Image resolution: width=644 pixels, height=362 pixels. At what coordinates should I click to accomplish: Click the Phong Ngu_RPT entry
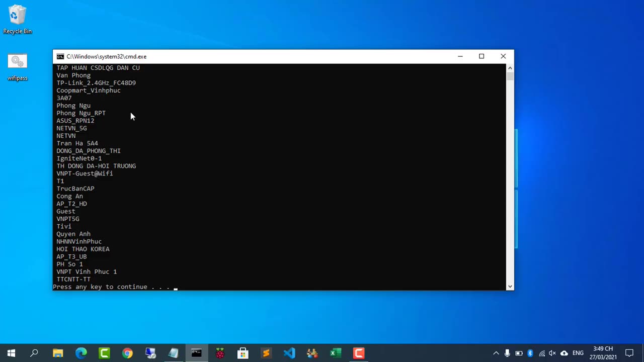click(81, 113)
